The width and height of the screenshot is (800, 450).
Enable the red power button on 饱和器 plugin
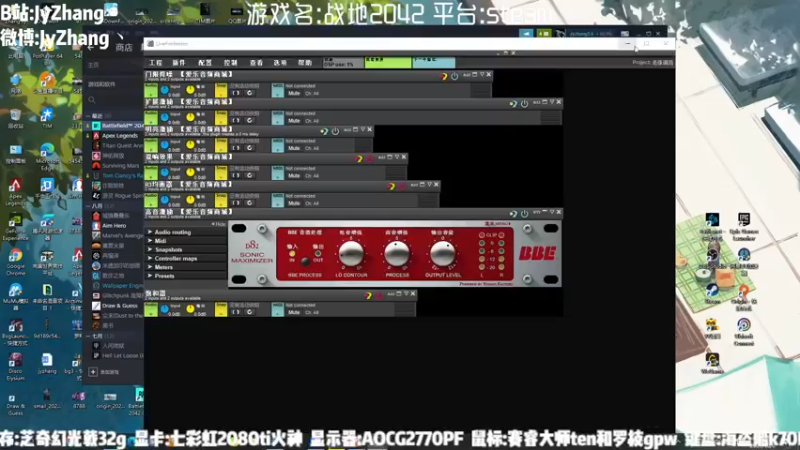[379, 295]
